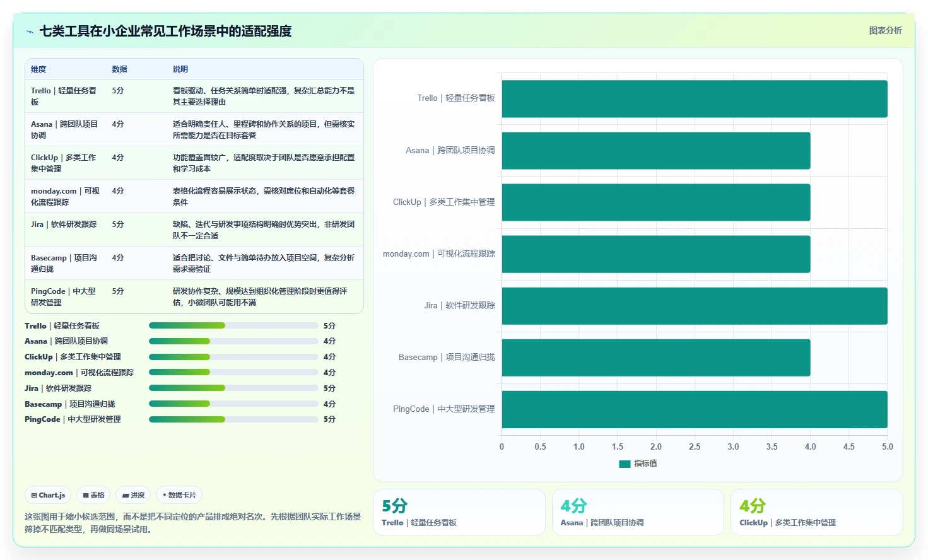Click table cell 'PingCode｜中大型研发管理'
This screenshot has width=928, height=560.
click(x=64, y=297)
